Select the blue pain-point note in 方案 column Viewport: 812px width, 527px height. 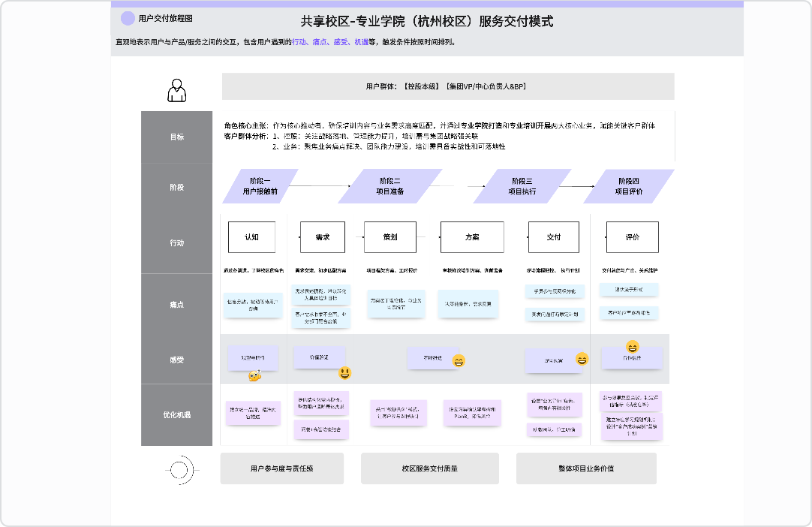point(468,304)
